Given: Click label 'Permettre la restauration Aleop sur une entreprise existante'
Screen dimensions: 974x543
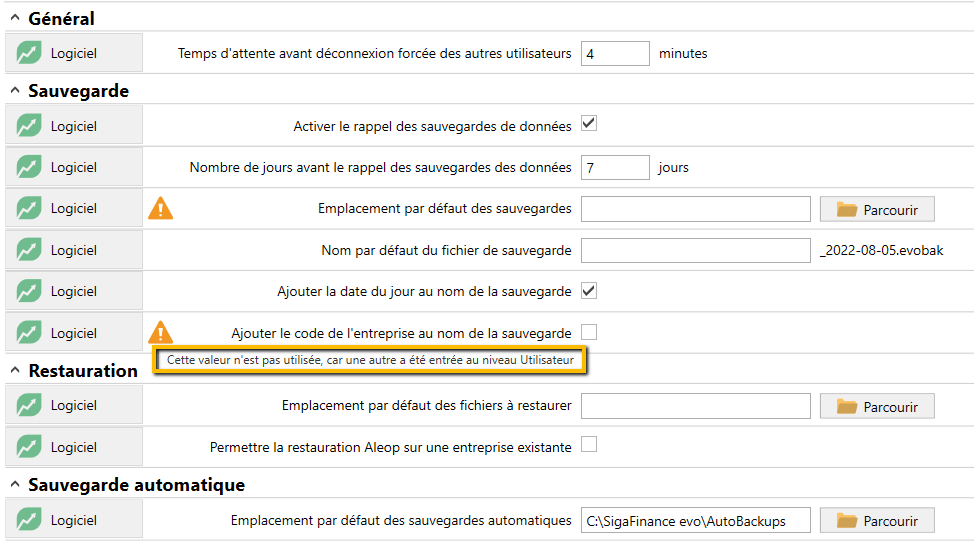Looking at the screenshot, I should click(391, 447).
